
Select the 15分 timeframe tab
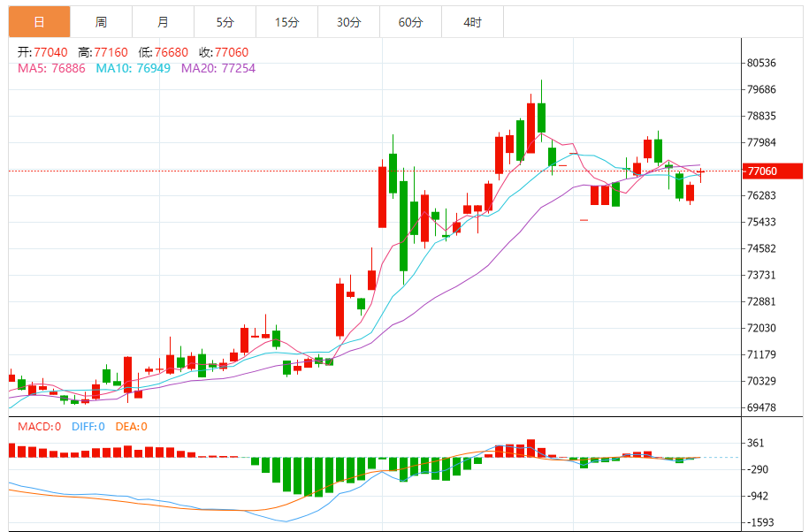tap(286, 22)
